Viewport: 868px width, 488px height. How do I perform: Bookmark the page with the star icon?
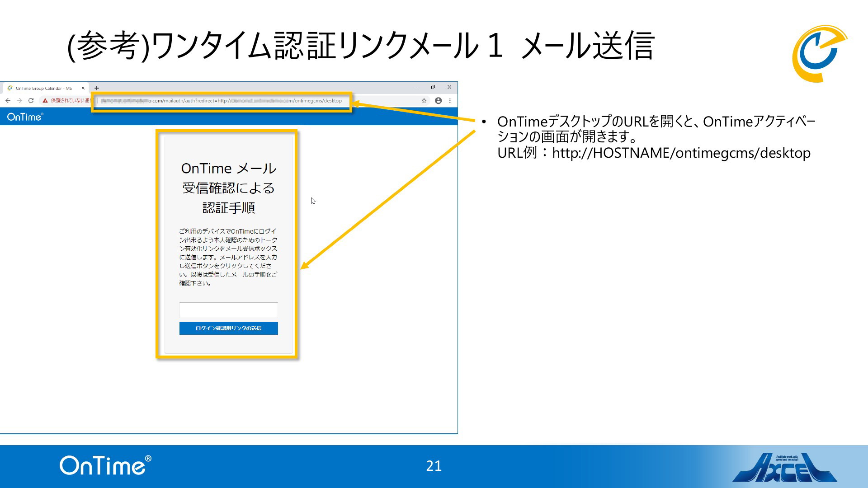point(424,101)
